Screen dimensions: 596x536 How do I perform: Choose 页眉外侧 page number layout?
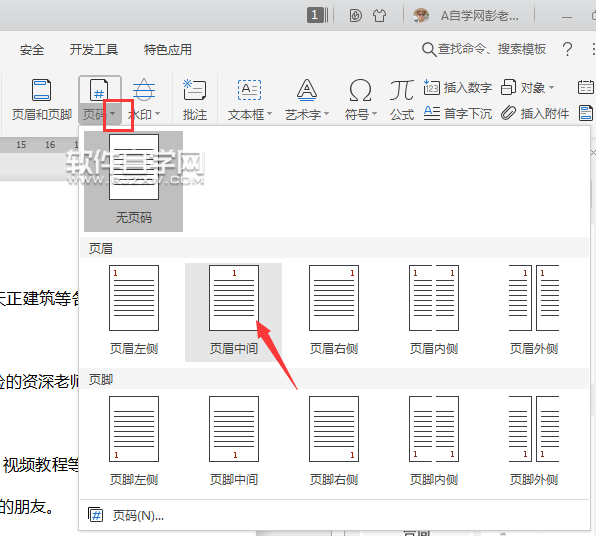click(534, 311)
